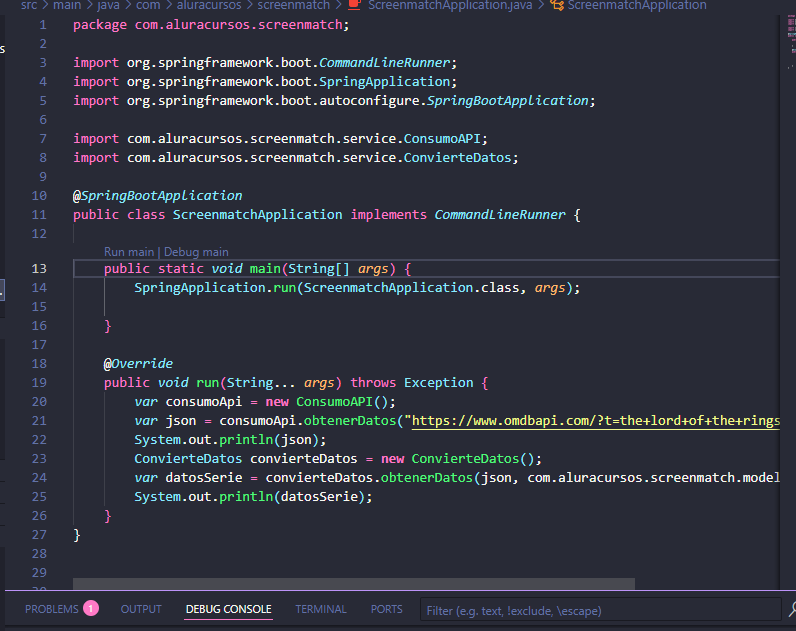Click println on line 22
The image size is (796, 631).
click(246, 440)
